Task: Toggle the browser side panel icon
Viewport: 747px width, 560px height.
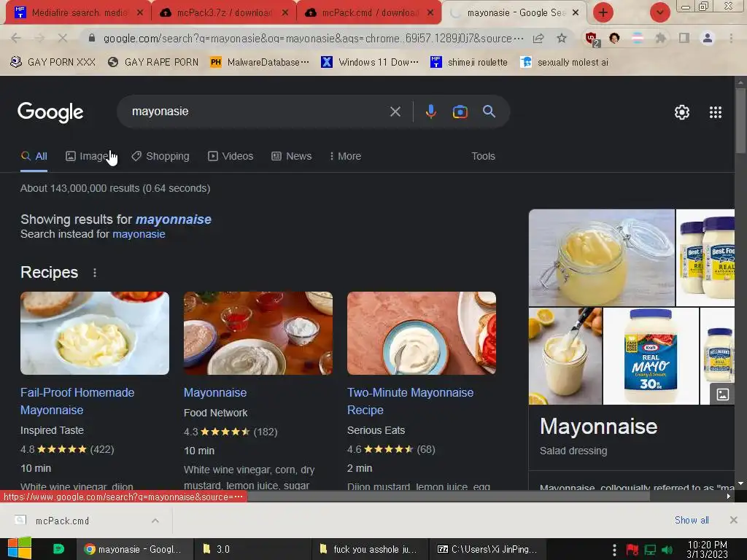Action: tap(684, 38)
